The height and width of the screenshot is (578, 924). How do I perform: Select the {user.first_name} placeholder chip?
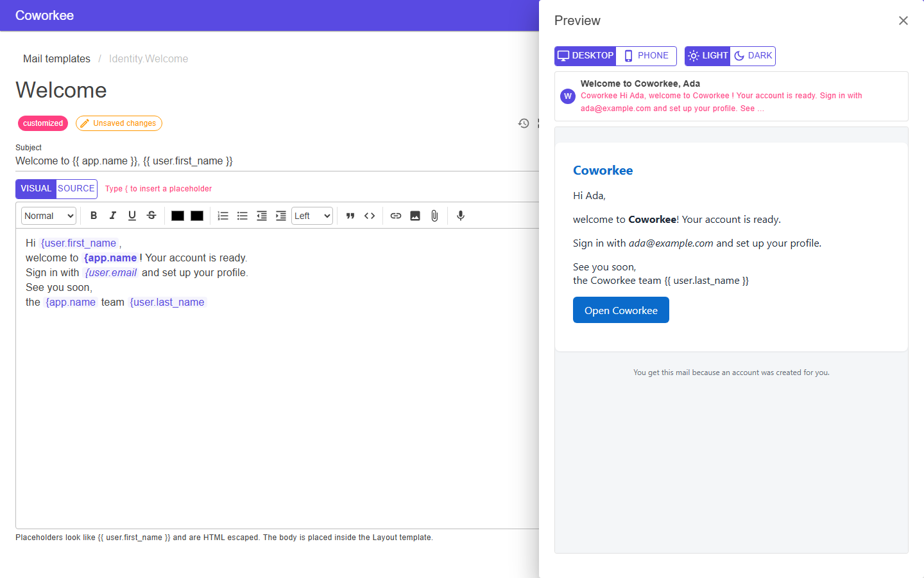pyautogui.click(x=79, y=243)
